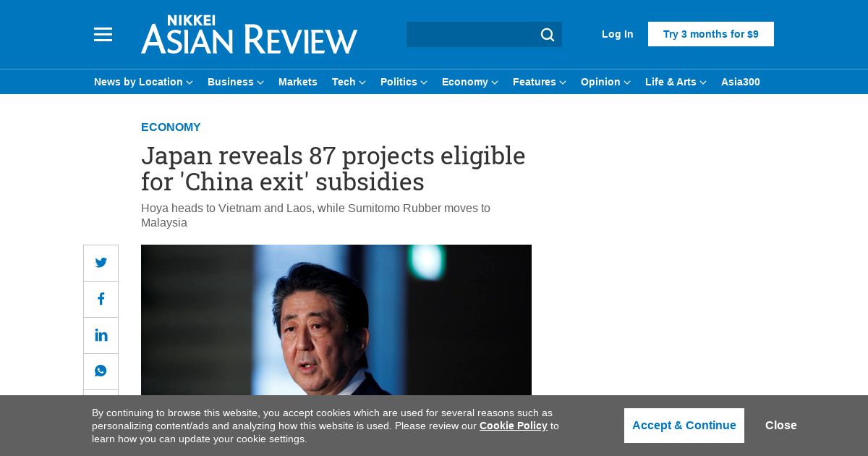This screenshot has width=868, height=456.
Task: Expand the Opinion menu
Action: pyautogui.click(x=605, y=82)
